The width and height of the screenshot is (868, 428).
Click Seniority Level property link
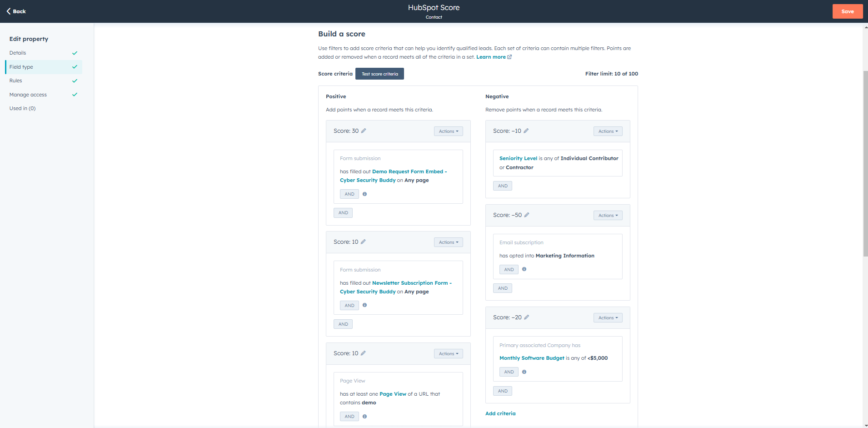click(x=518, y=158)
